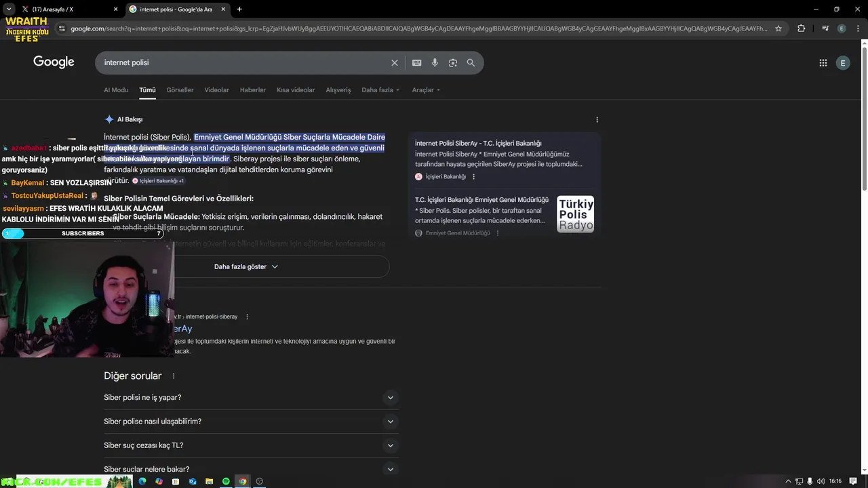
Task: Expand the Daha fazla dropdown
Action: pos(380,89)
